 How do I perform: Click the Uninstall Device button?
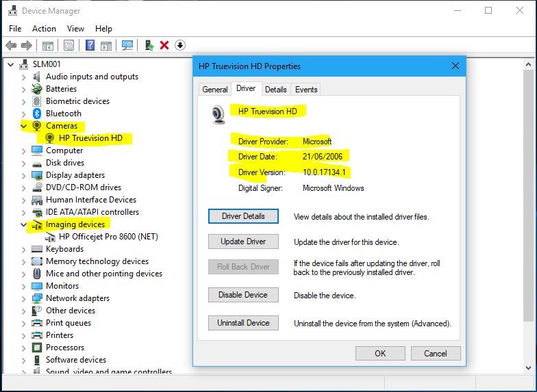click(x=243, y=323)
